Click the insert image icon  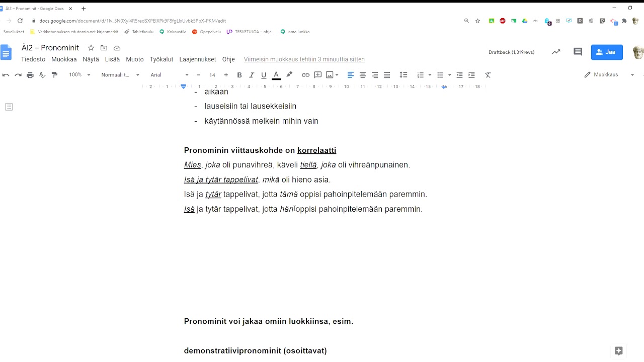point(330,75)
